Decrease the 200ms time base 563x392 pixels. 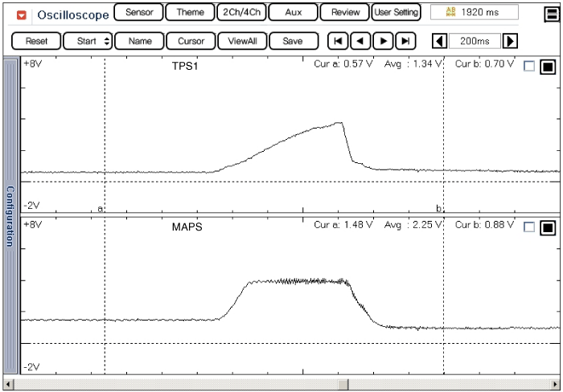[x=439, y=41]
